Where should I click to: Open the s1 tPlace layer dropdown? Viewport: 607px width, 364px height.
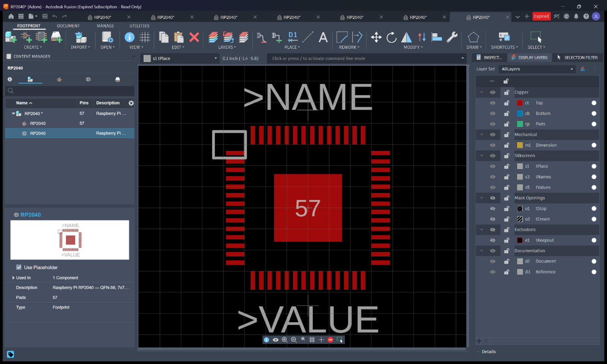tap(180, 58)
